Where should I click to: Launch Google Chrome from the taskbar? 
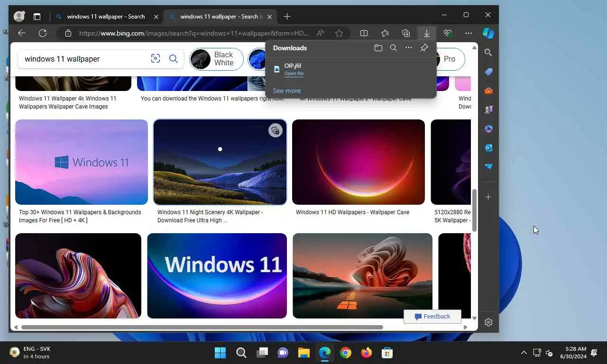tap(345, 353)
